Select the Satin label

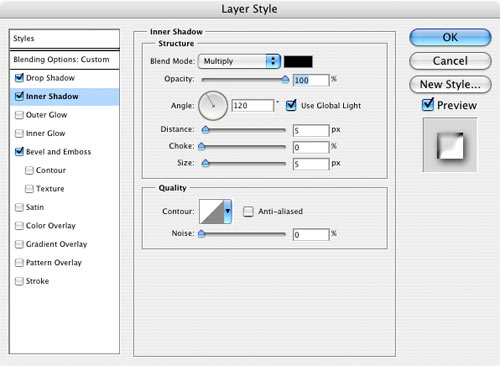coord(35,207)
